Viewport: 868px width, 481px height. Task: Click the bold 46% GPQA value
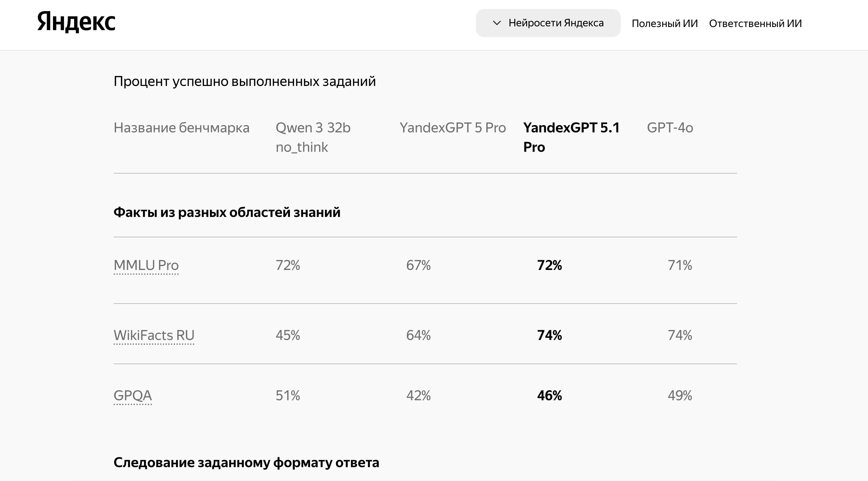(549, 396)
